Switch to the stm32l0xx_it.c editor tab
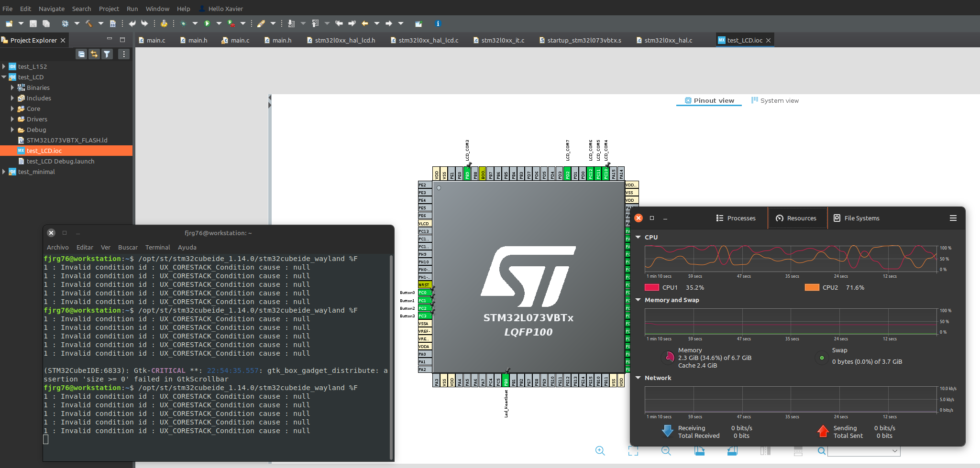980x468 pixels. [x=502, y=40]
